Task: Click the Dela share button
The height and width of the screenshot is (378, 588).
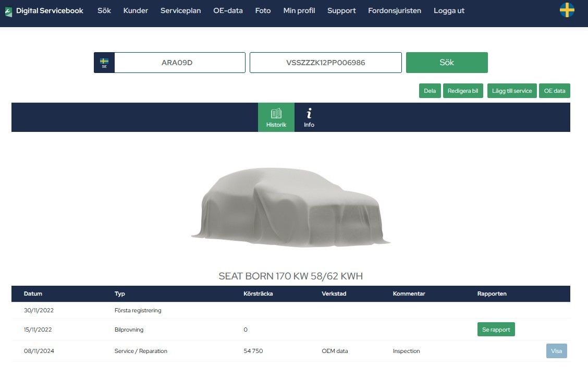Action: pos(430,91)
